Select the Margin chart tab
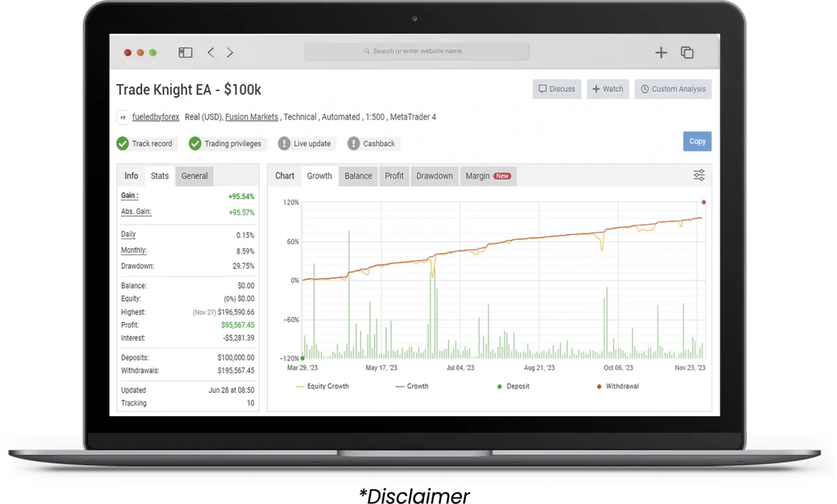The height and width of the screenshot is (504, 837). coord(488,176)
